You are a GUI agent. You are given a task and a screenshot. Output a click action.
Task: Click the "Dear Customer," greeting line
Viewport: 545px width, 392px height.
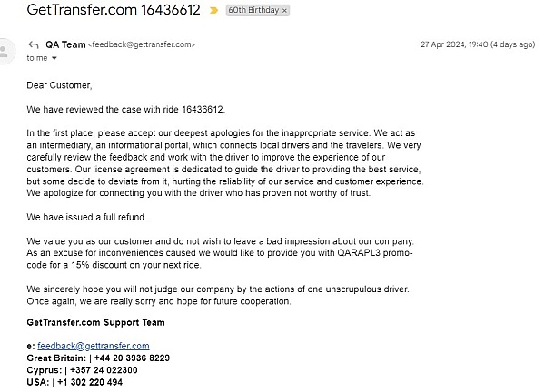59,86
